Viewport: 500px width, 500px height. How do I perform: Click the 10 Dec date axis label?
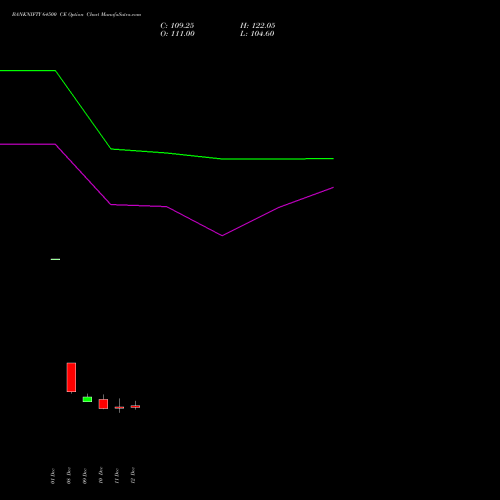coord(101,476)
